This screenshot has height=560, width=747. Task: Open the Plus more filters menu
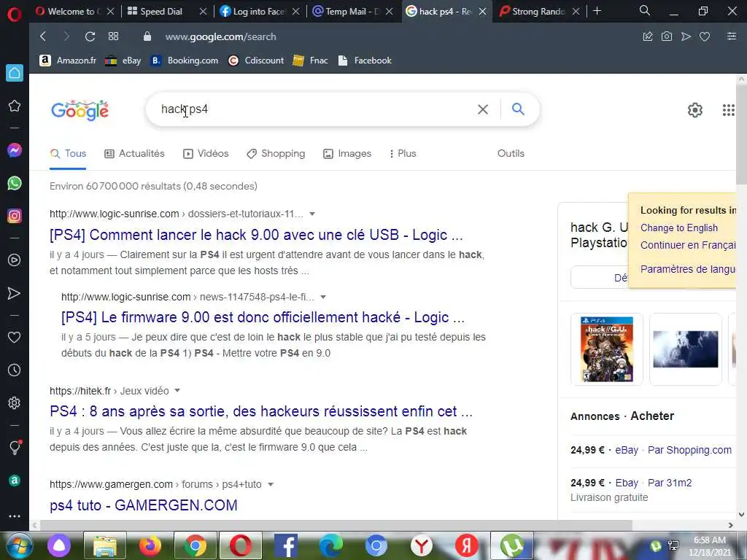point(403,153)
